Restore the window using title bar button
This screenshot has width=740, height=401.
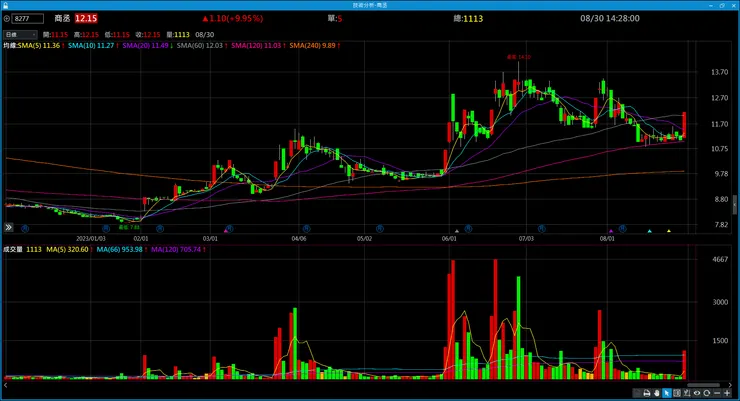click(x=722, y=5)
